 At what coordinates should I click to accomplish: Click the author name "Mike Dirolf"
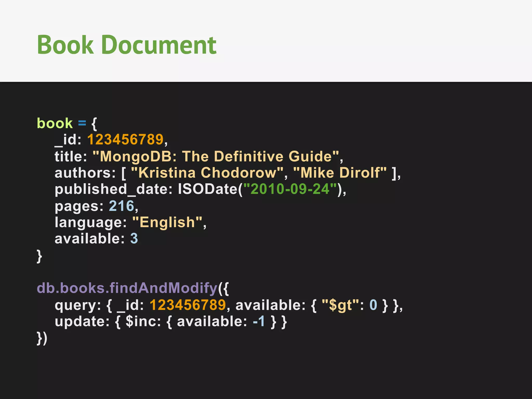click(x=340, y=172)
